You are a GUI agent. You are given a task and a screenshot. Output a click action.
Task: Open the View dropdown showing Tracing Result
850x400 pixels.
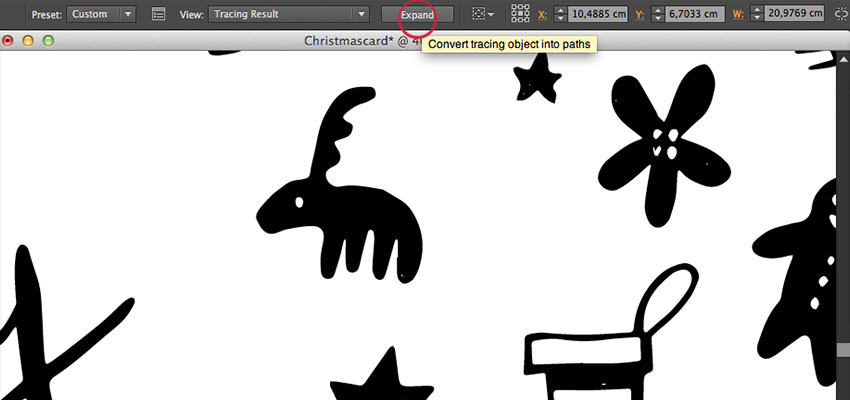point(289,14)
